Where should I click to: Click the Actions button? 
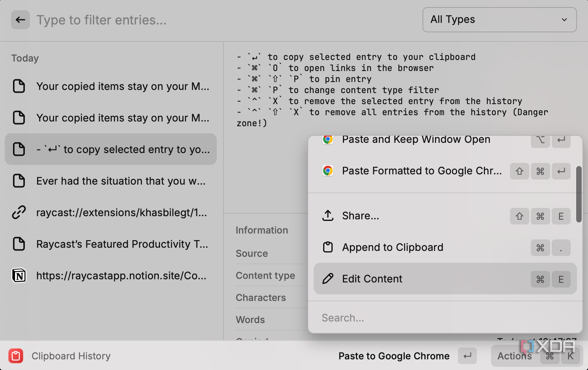pos(537,356)
